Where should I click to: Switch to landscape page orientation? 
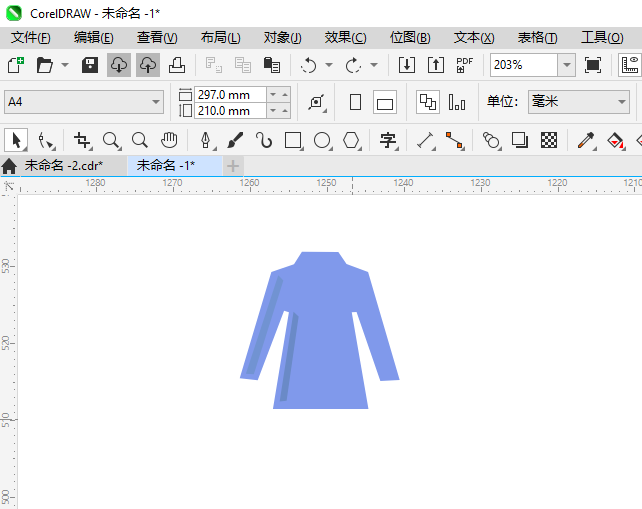(385, 102)
